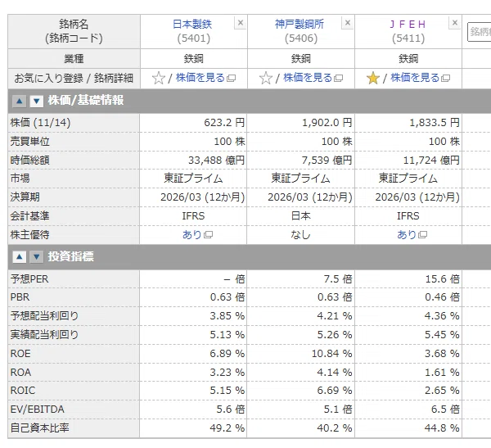Move 投資指標 section down with arrow
Viewport: 491px width, 448px height.
tap(36, 257)
